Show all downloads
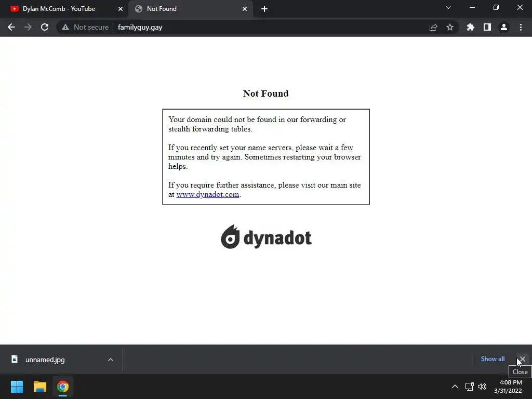The height and width of the screenshot is (399, 532). [x=493, y=359]
